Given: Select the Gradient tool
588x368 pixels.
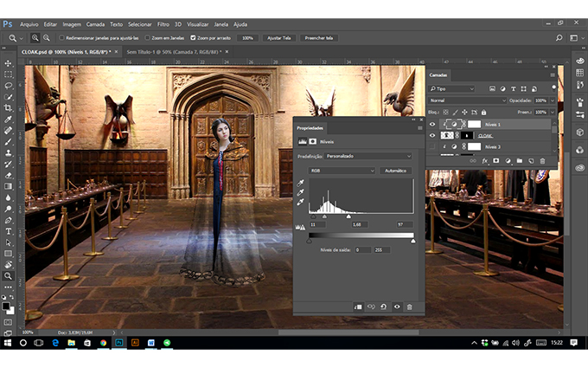Looking at the screenshot, I should 8,186.
